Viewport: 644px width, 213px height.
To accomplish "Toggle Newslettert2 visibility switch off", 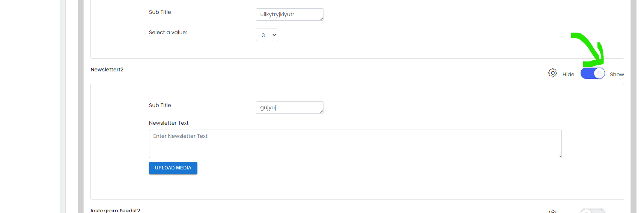I will pos(593,73).
